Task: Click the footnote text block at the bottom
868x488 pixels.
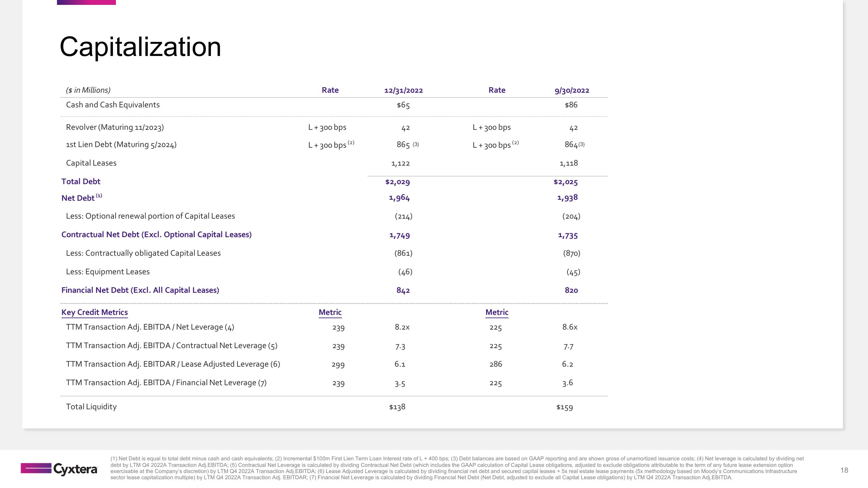Action: click(457, 468)
